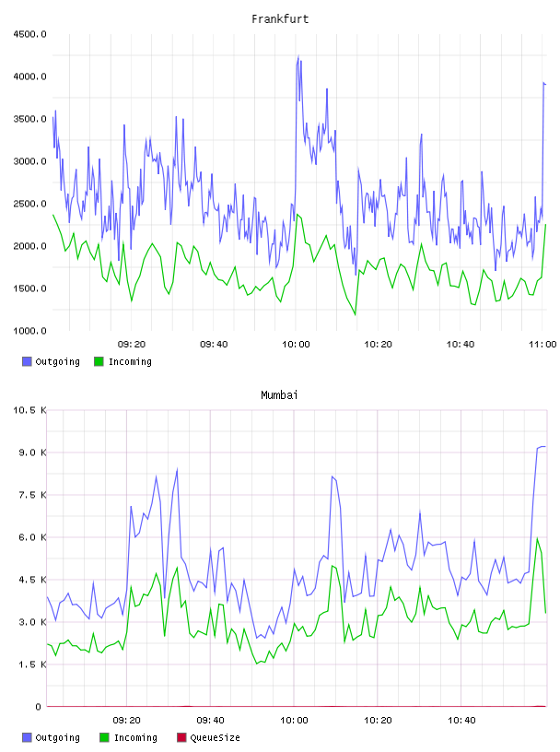Click the 6.0 K axis label on Mumbai chart
Image resolution: width=560 pixels, height=752 pixels.
pos(32,537)
